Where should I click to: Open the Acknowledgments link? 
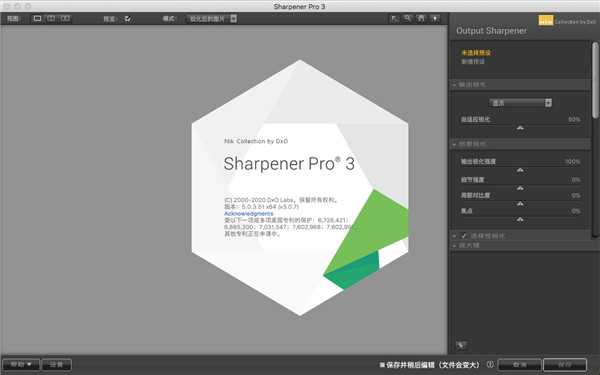tap(249, 214)
